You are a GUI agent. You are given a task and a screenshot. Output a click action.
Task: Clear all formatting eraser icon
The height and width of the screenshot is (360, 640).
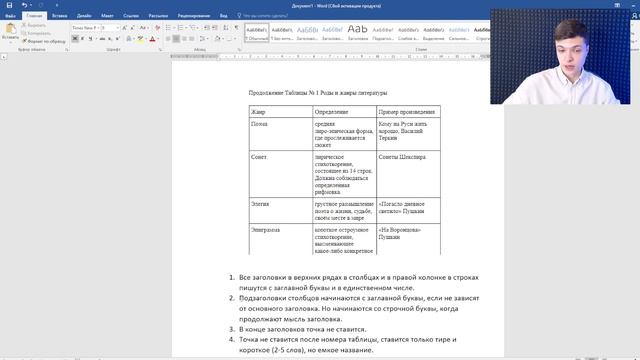click(x=158, y=28)
